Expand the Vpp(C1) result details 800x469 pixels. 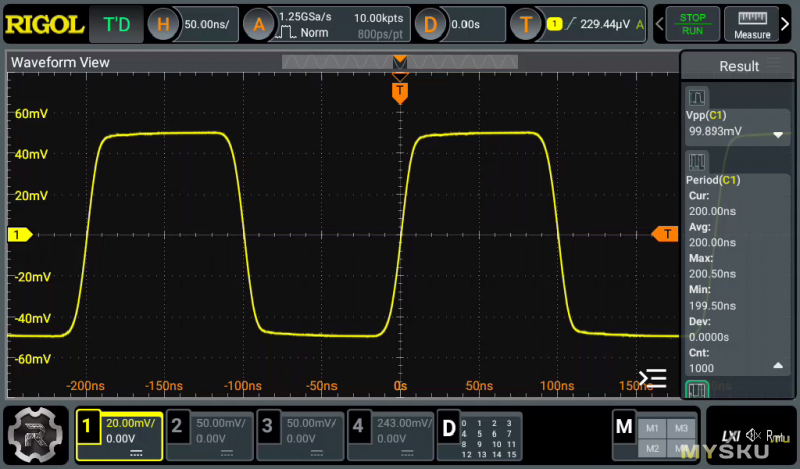coord(778,134)
